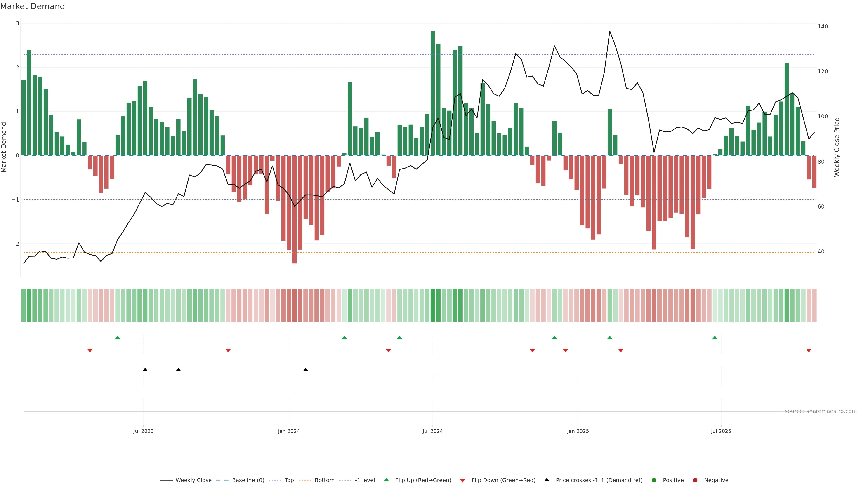Click the black triangle Price crosses legend icon
The height and width of the screenshot is (488, 868).
[547, 480]
